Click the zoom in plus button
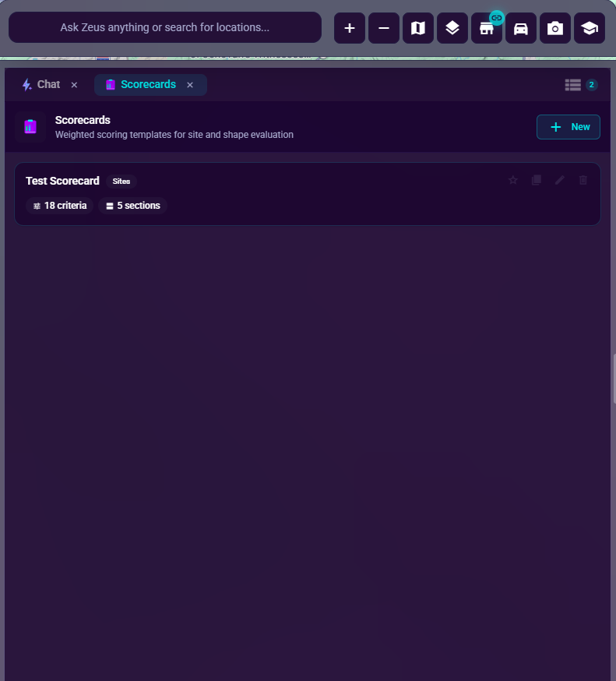The image size is (616, 681). (349, 28)
